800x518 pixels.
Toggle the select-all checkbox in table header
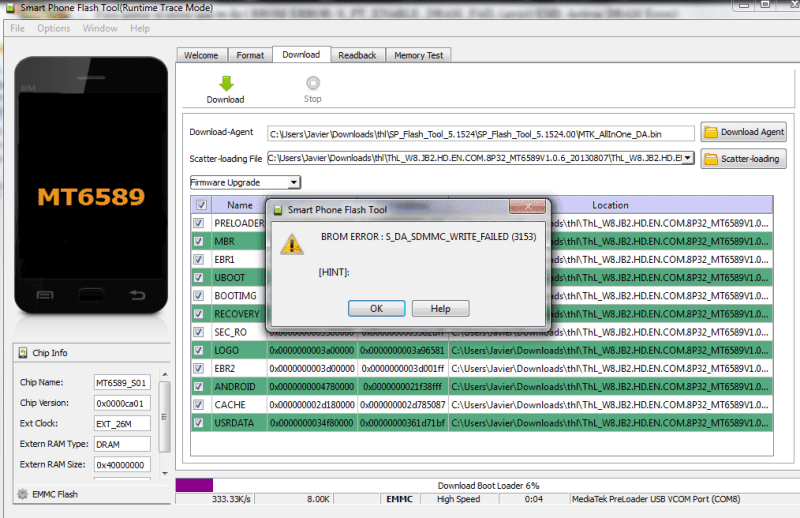[202, 205]
